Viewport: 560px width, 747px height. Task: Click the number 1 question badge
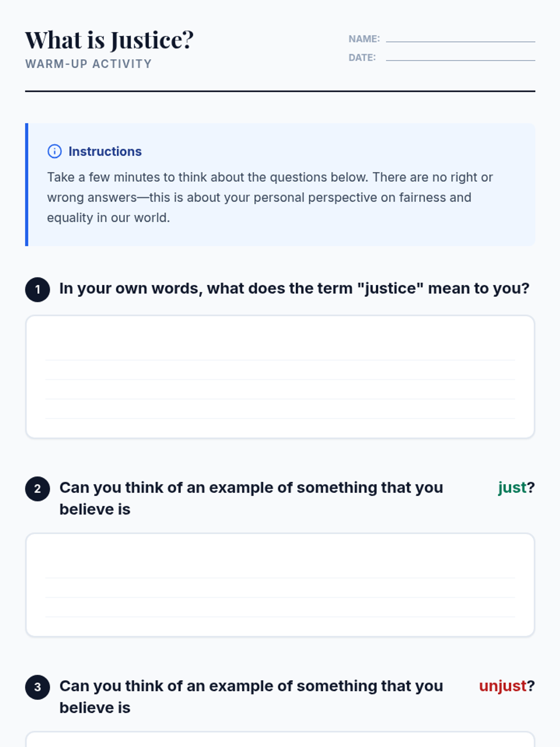pyautogui.click(x=37, y=289)
